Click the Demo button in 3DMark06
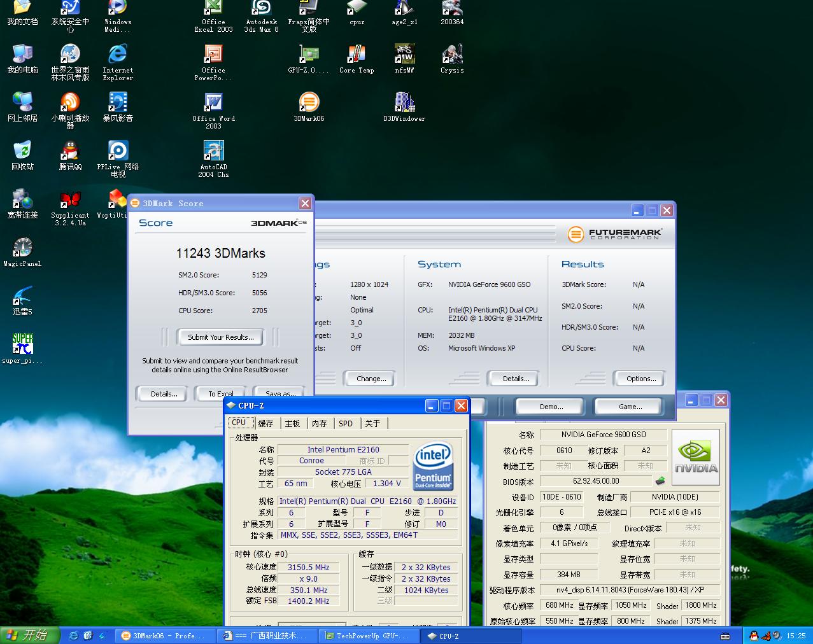 (x=551, y=407)
